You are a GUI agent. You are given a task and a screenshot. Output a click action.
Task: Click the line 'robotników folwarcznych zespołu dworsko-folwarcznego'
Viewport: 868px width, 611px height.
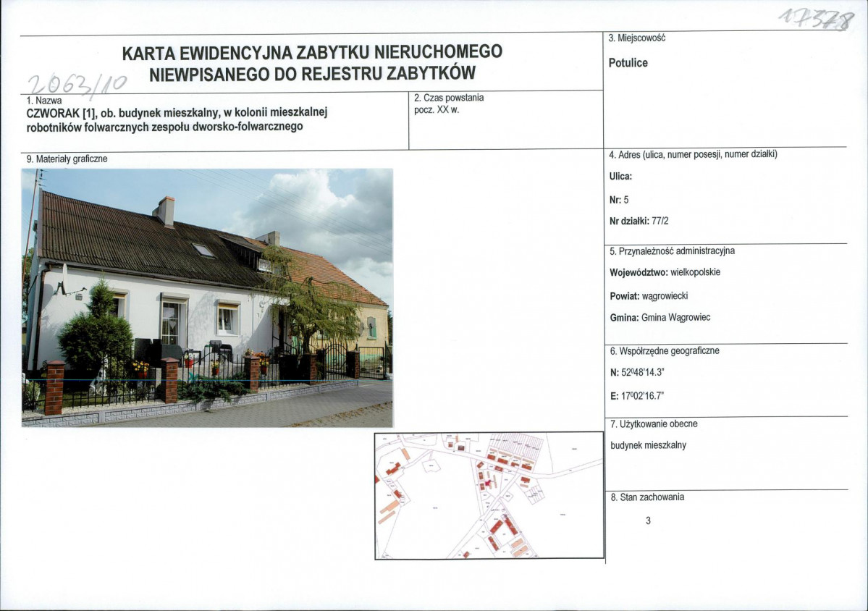pyautogui.click(x=165, y=127)
